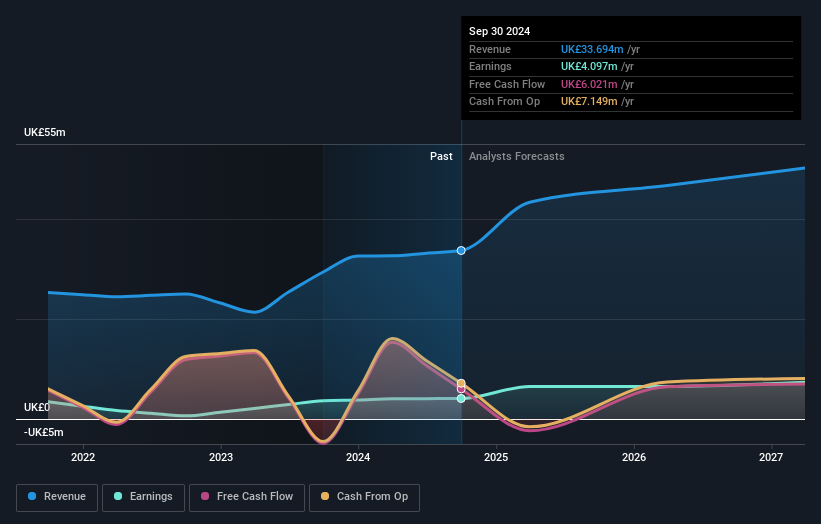Toggle the Earnings legend button
Image resolution: width=821 pixels, height=524 pixels.
tap(143, 497)
